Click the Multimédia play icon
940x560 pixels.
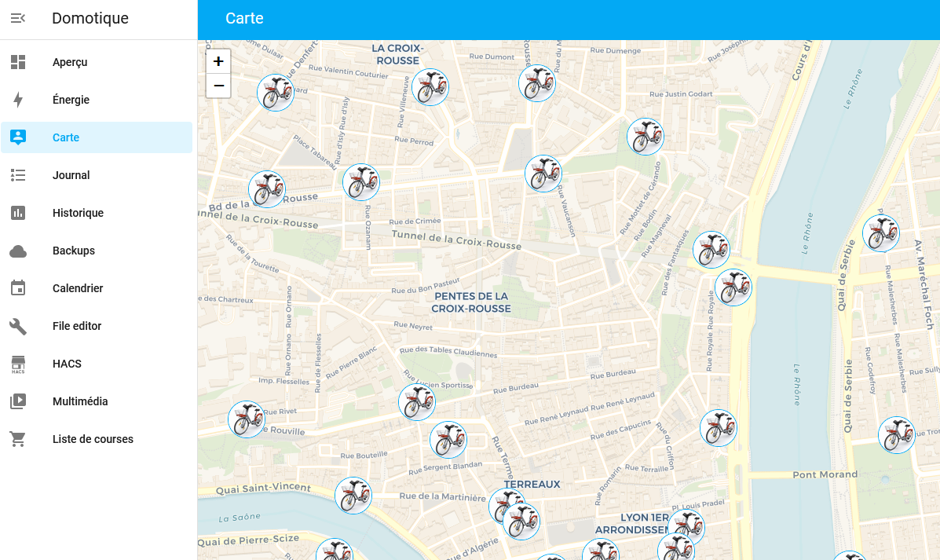18,401
